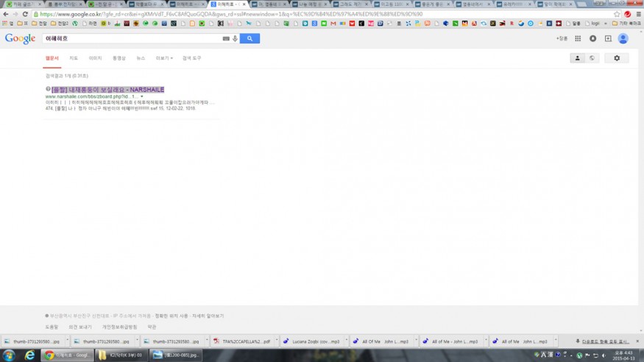
Task: Expand the 더보기 more menu
Action: pos(163,58)
